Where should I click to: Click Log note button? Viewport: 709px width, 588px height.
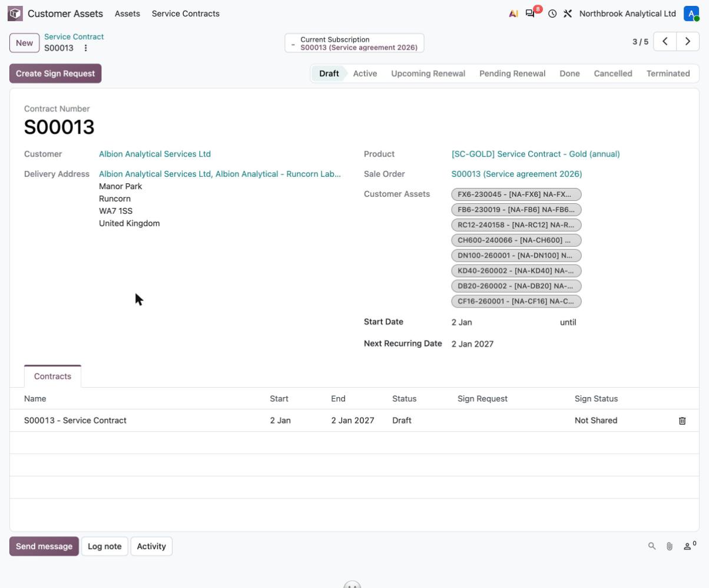(x=105, y=546)
